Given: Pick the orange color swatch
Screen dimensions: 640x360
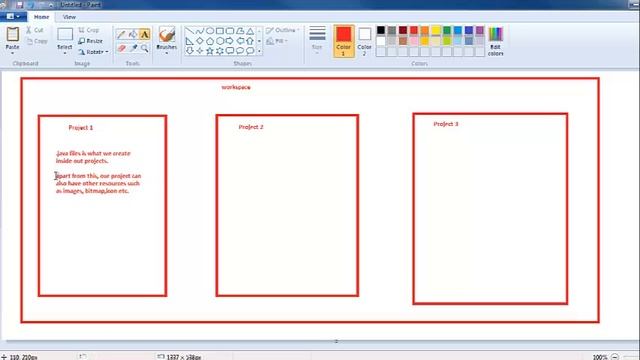Looking at the screenshot, I should click(x=425, y=30).
